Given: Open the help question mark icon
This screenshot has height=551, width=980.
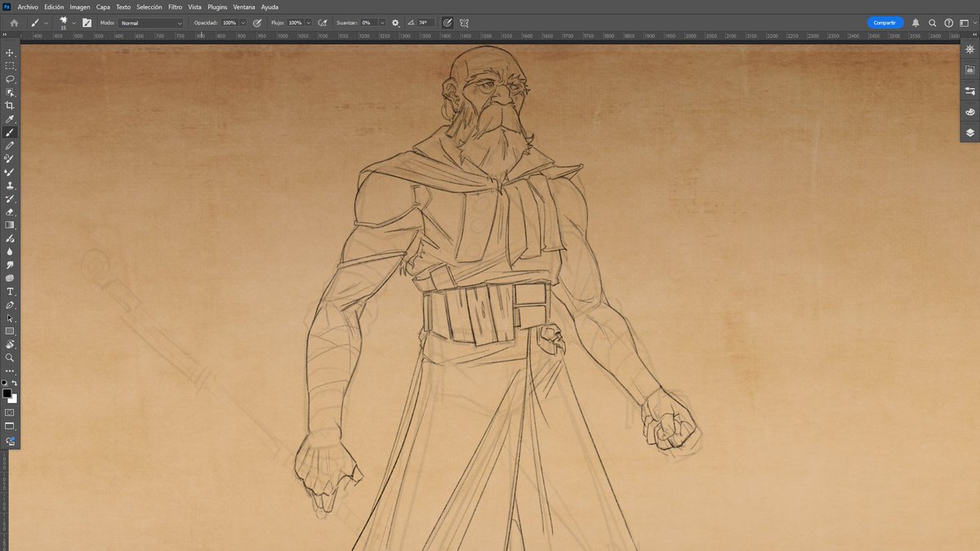Looking at the screenshot, I should 948,23.
